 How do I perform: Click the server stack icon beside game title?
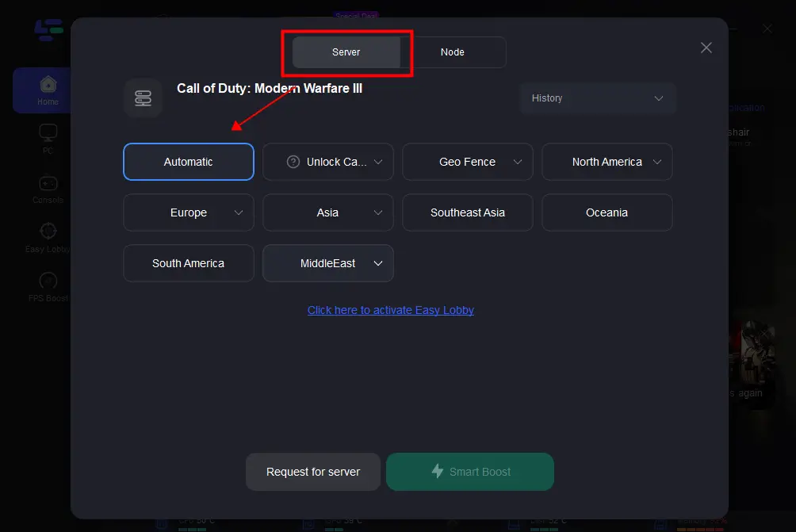click(144, 98)
